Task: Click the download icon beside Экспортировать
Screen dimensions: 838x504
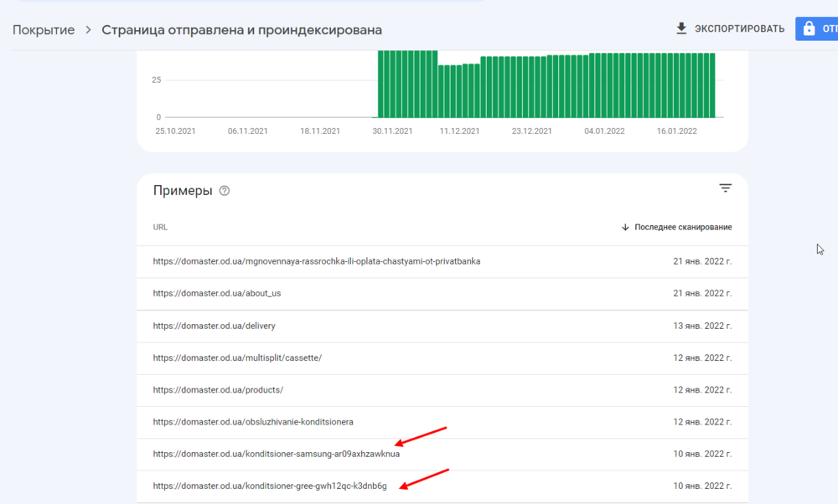Action: coord(681,28)
